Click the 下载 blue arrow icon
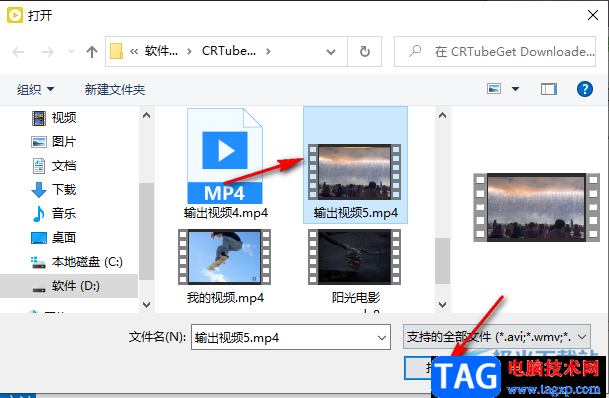The width and height of the screenshot is (609, 398). coord(39,190)
